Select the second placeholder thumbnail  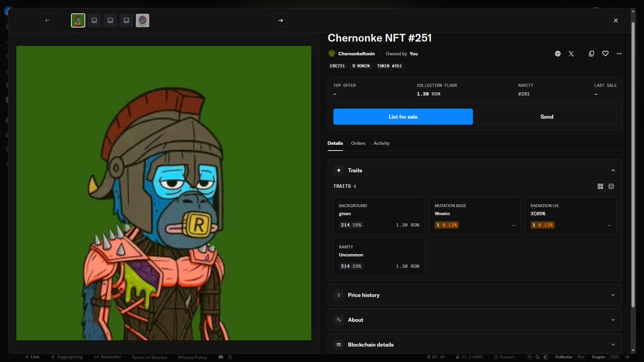94,20
